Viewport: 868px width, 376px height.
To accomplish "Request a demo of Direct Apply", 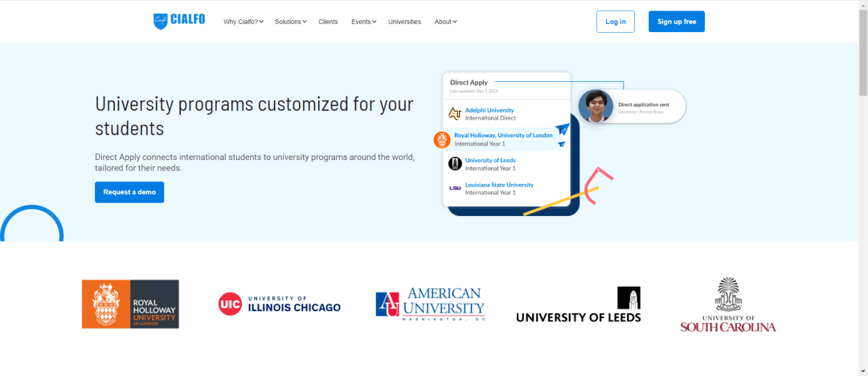I will [x=129, y=192].
